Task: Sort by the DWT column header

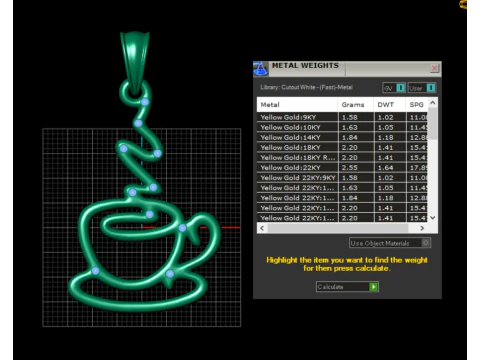Action: click(x=389, y=105)
